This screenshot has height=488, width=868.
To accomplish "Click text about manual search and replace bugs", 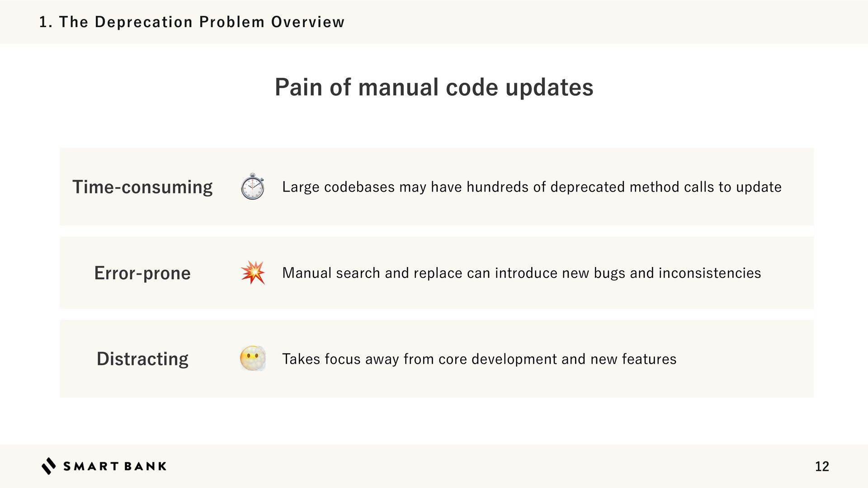I will (x=521, y=273).
